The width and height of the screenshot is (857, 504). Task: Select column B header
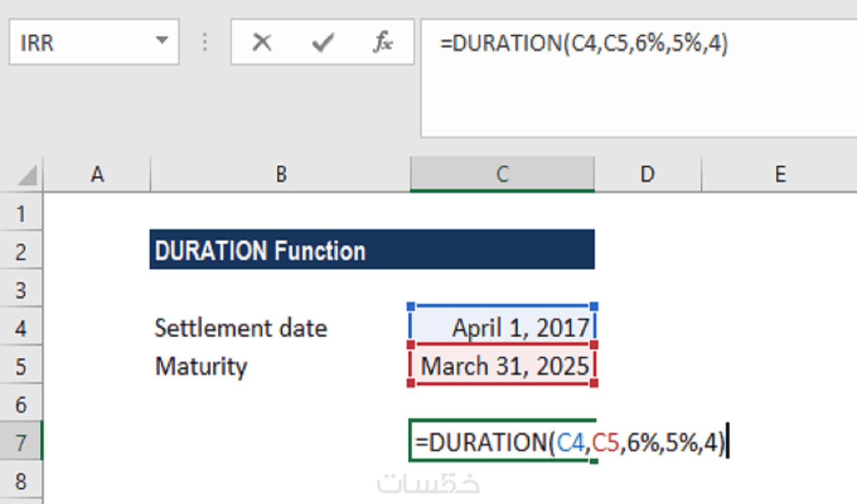click(x=281, y=175)
